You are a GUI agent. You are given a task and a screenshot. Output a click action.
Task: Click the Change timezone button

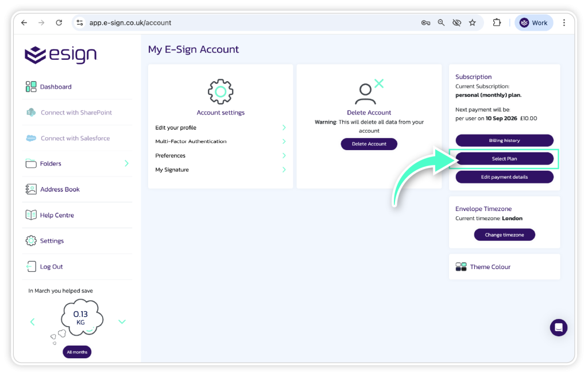pos(504,235)
